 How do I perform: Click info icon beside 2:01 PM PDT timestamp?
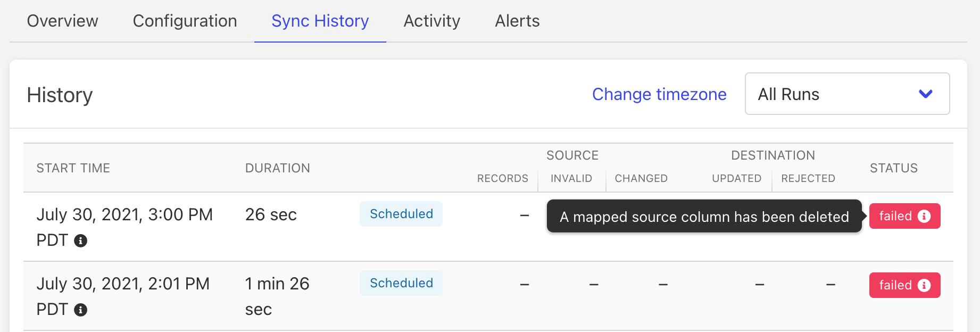coord(80,310)
